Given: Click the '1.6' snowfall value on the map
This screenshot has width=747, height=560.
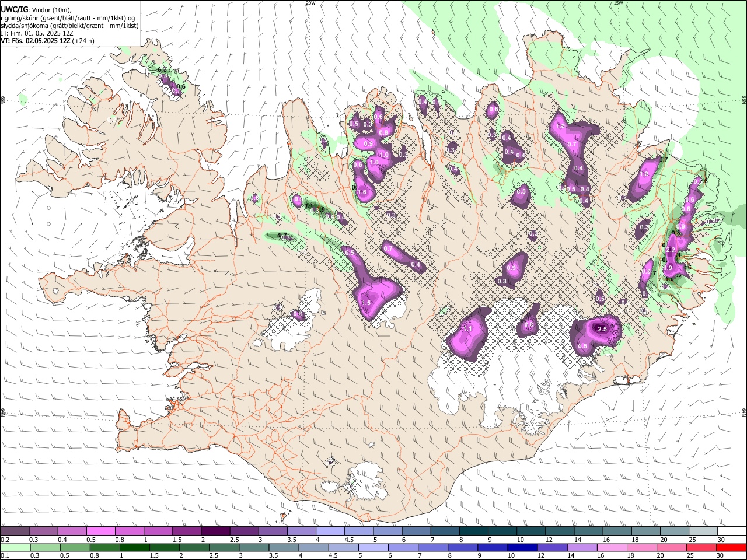Looking at the screenshot, I should pos(361,192).
